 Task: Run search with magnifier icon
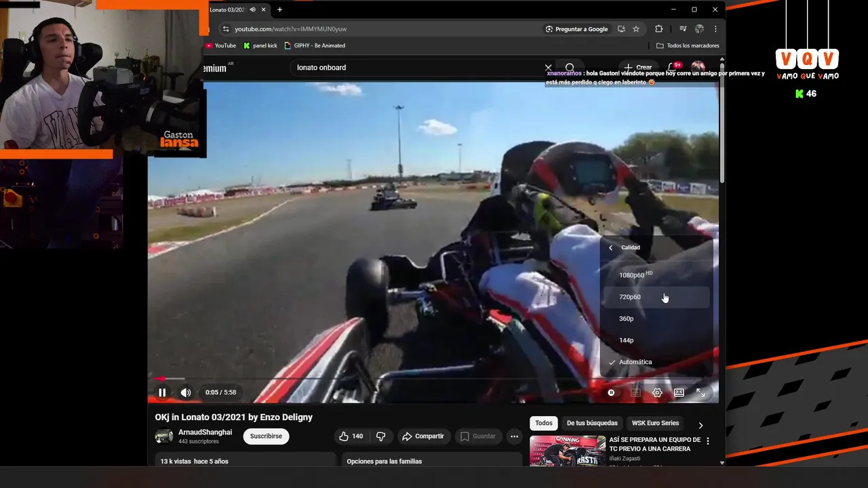pos(570,68)
